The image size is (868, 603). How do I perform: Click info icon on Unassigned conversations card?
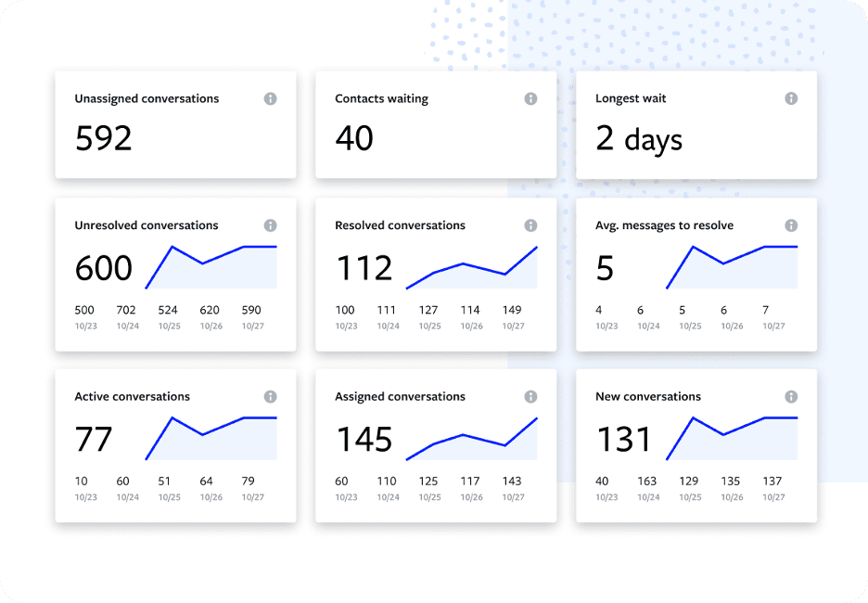(x=270, y=98)
